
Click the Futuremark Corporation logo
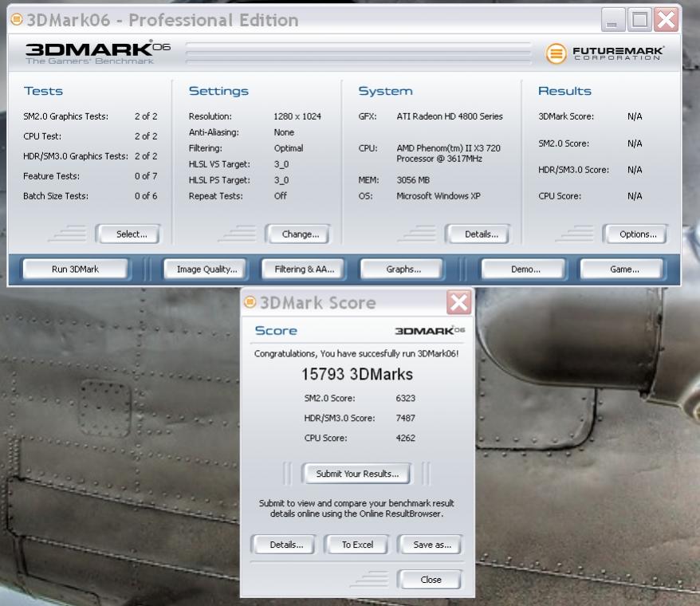[605, 53]
